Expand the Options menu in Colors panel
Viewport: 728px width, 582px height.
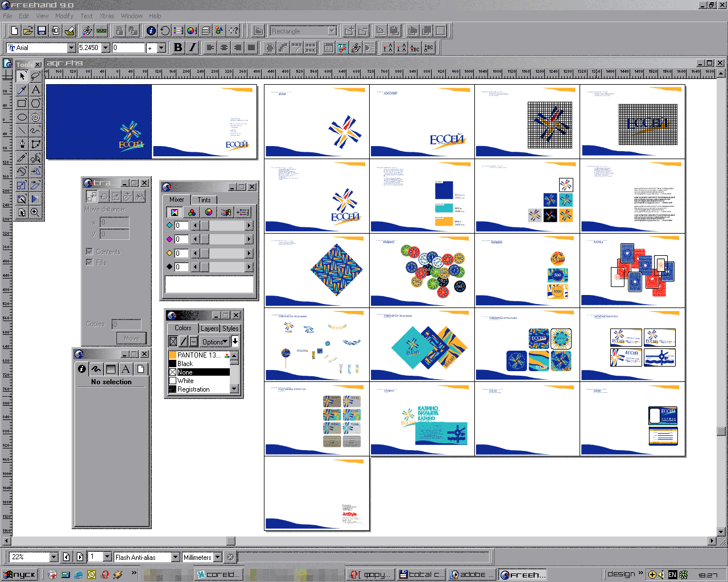pos(215,342)
